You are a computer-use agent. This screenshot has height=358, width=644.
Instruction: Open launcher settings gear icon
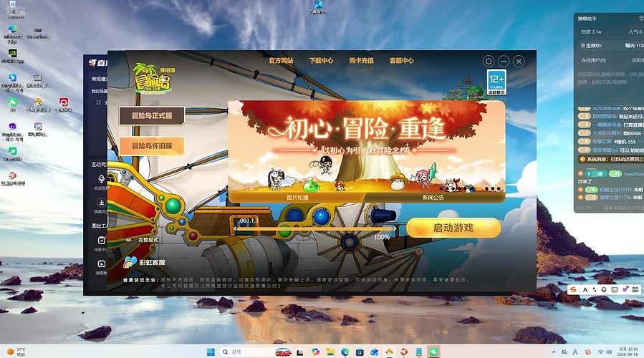[489, 61]
